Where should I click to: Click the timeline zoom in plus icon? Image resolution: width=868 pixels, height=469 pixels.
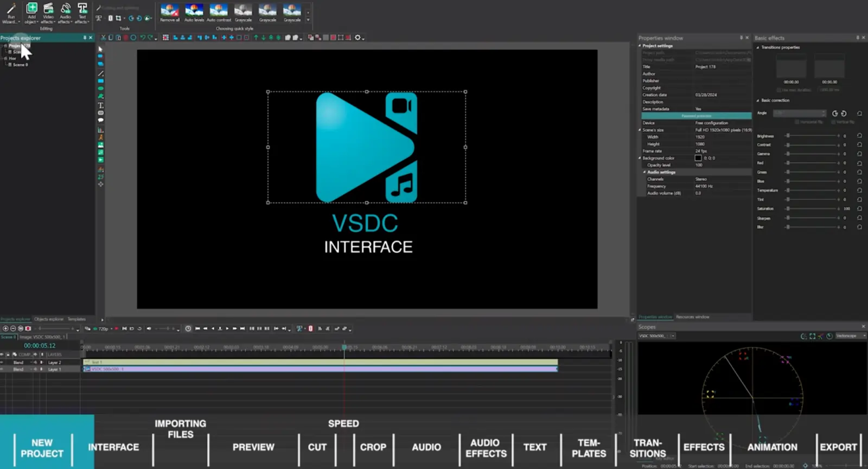pyautogui.click(x=5, y=328)
